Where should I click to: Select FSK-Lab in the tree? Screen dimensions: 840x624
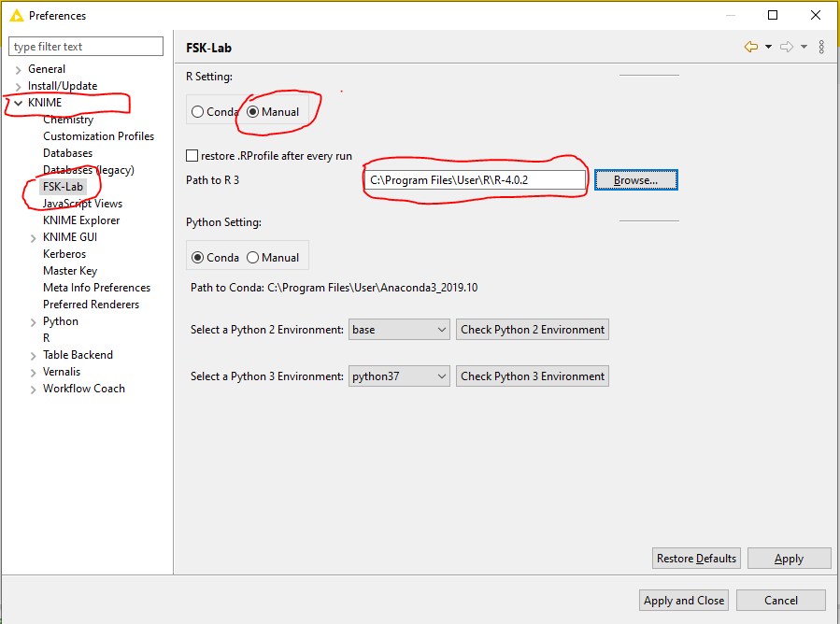click(64, 187)
